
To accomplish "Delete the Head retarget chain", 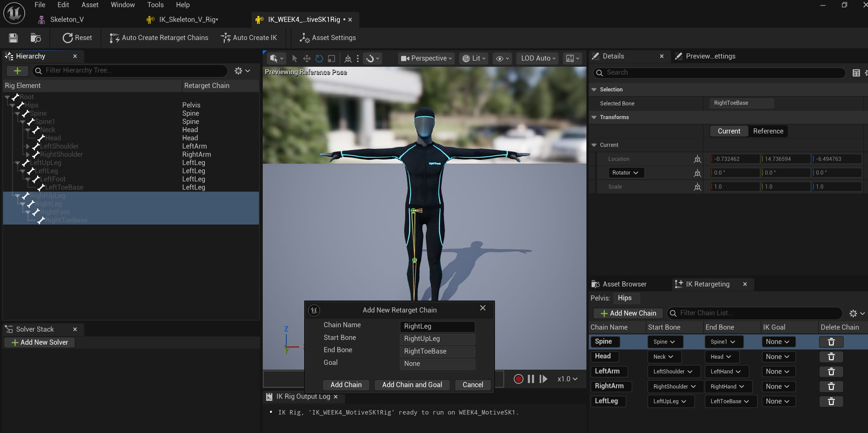I will click(x=831, y=357).
